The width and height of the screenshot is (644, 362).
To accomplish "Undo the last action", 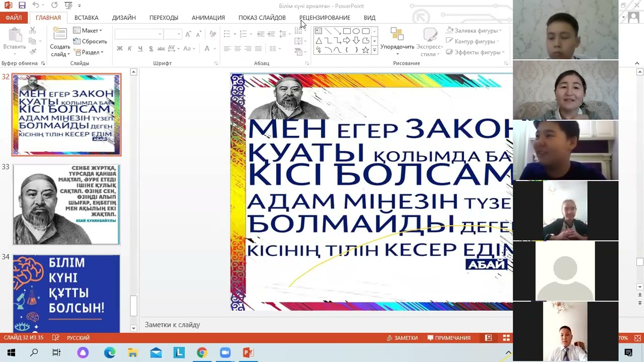I will coord(36,6).
